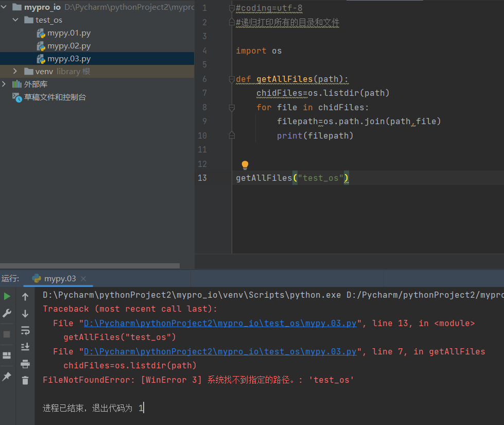Screen dimensions: 504x425
Task: Click the down arrow stack trace icon
Action: (25, 313)
